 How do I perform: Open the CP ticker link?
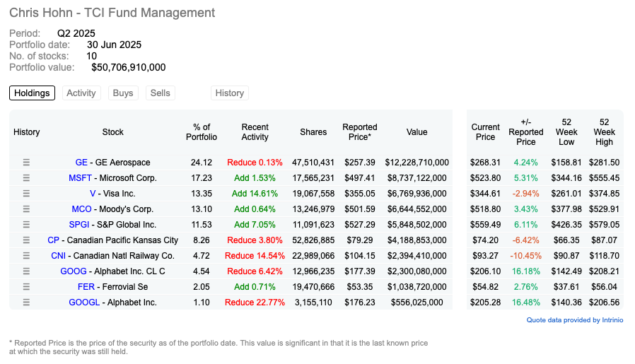point(54,240)
